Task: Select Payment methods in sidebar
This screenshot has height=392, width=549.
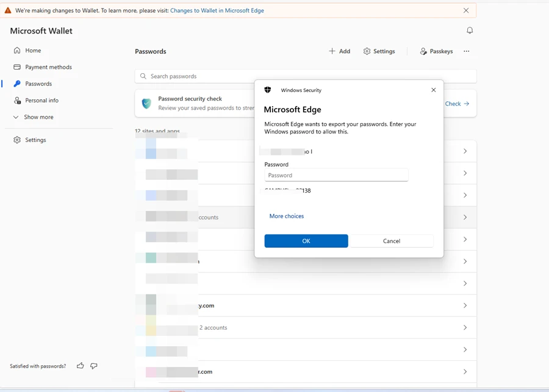Action: click(x=48, y=67)
